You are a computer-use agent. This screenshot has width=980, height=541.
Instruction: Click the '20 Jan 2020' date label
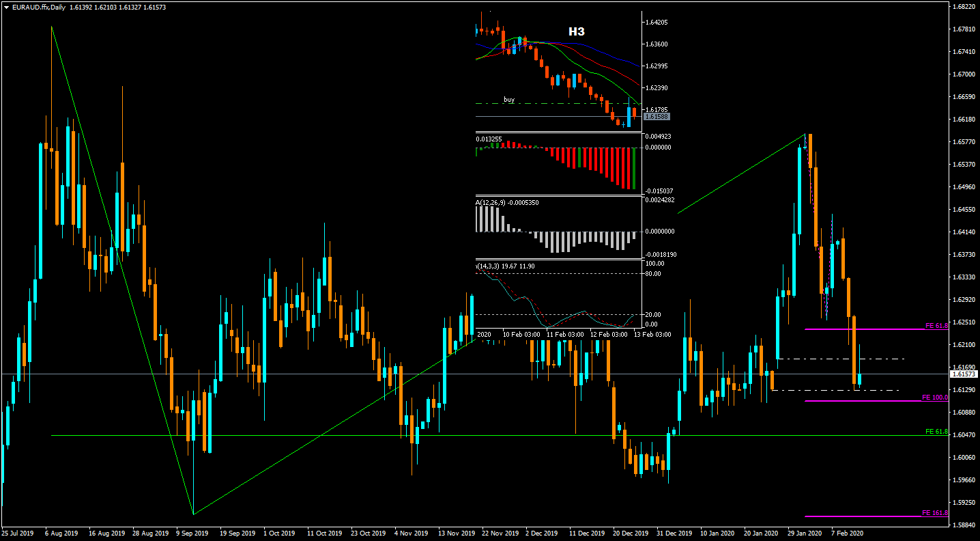point(762,533)
